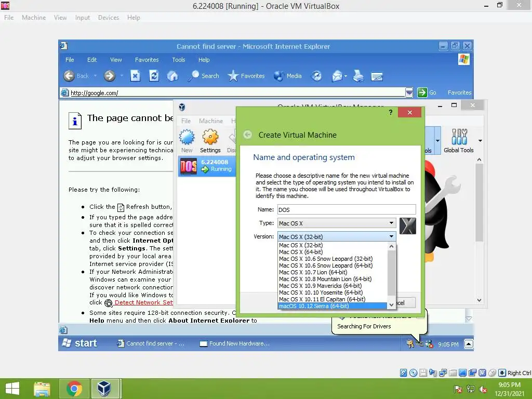Click the IE address bar with http://google.com/
The width and height of the screenshot is (532, 399).
pos(233,92)
